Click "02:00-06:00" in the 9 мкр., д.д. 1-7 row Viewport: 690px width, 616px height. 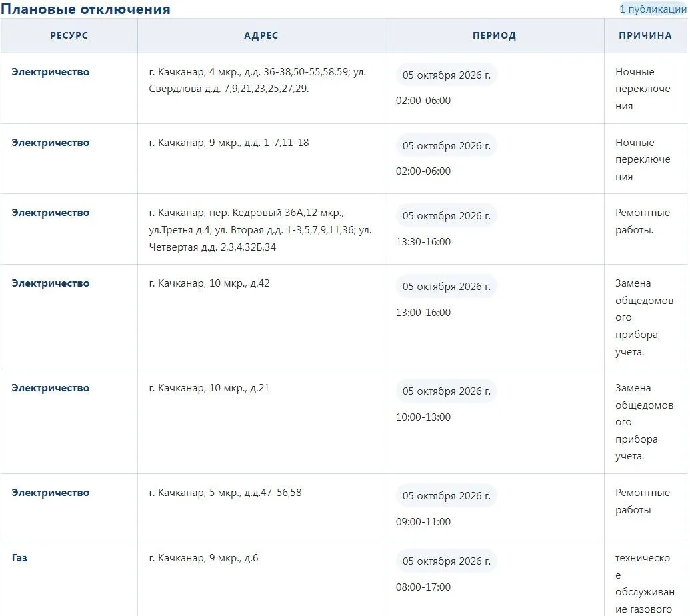(x=423, y=171)
